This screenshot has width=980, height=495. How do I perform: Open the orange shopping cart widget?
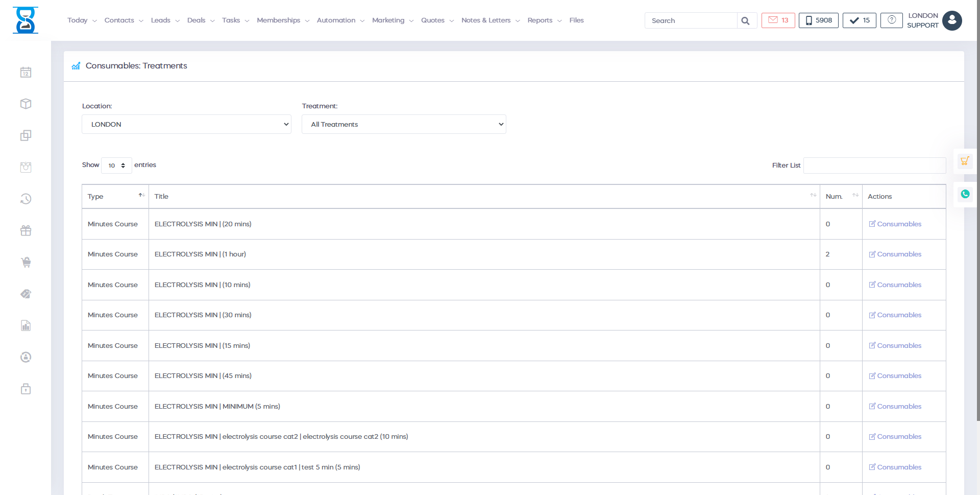click(965, 161)
